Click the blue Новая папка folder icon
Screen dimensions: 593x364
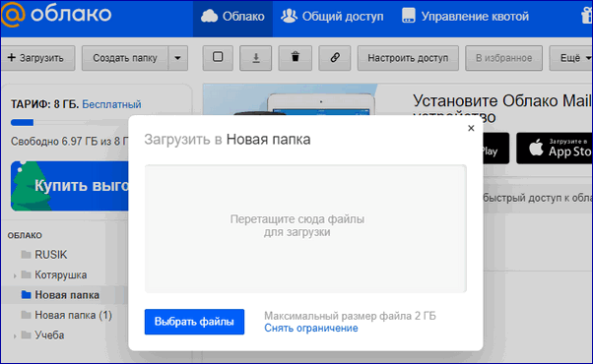coord(26,294)
